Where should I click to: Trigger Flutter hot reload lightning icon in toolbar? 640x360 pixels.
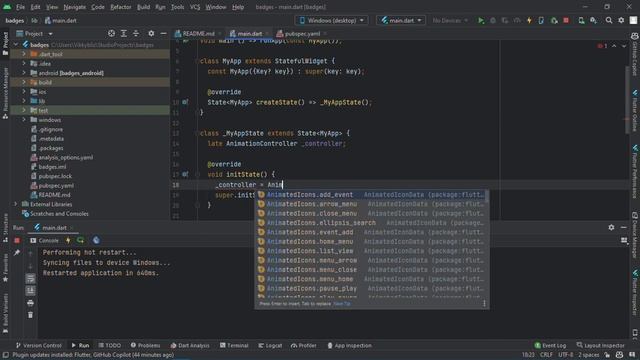[529, 20]
